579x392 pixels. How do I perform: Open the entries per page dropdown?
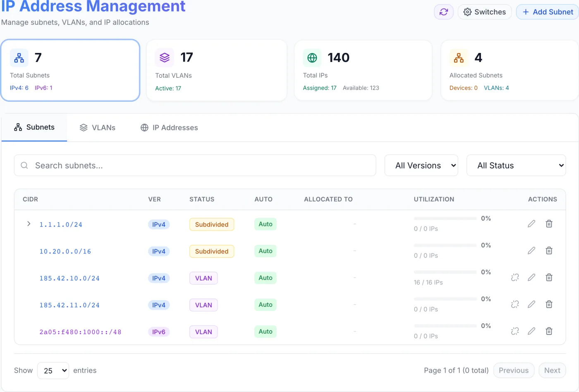53,370
